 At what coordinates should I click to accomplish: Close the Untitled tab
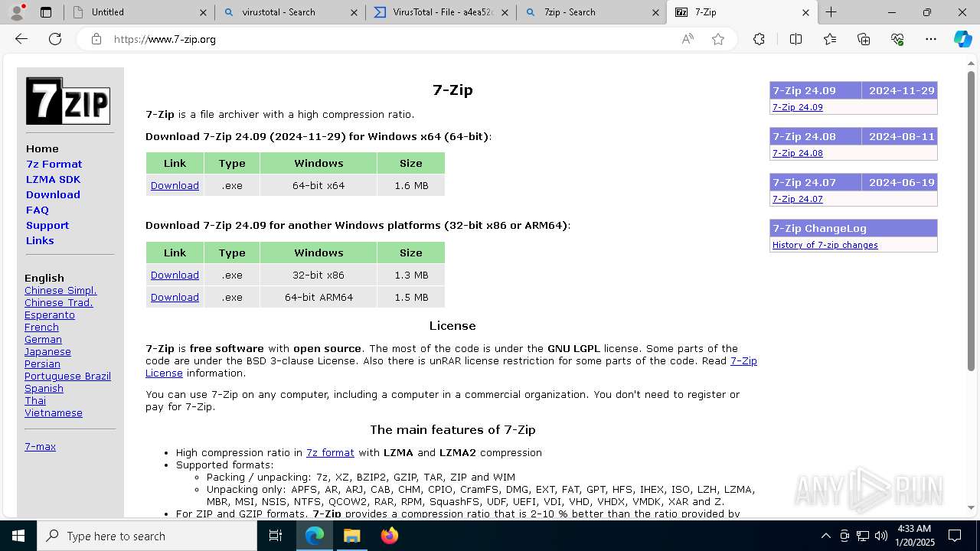point(203,12)
